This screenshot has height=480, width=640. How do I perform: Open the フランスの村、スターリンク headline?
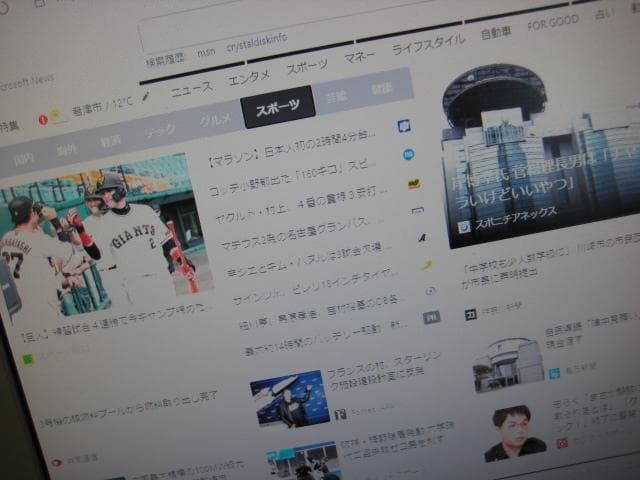tap(384, 371)
